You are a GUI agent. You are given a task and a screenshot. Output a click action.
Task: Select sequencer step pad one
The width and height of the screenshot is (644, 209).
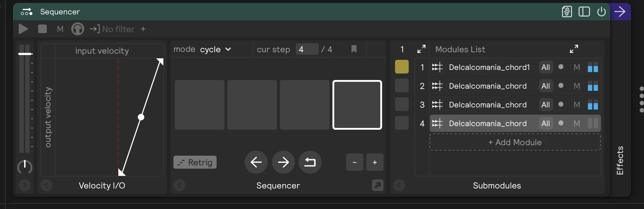point(200,105)
